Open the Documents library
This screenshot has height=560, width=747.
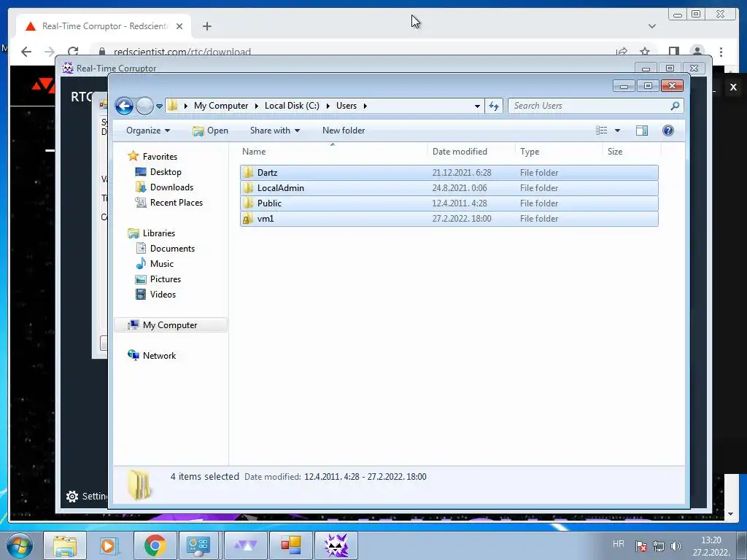[x=166, y=248]
